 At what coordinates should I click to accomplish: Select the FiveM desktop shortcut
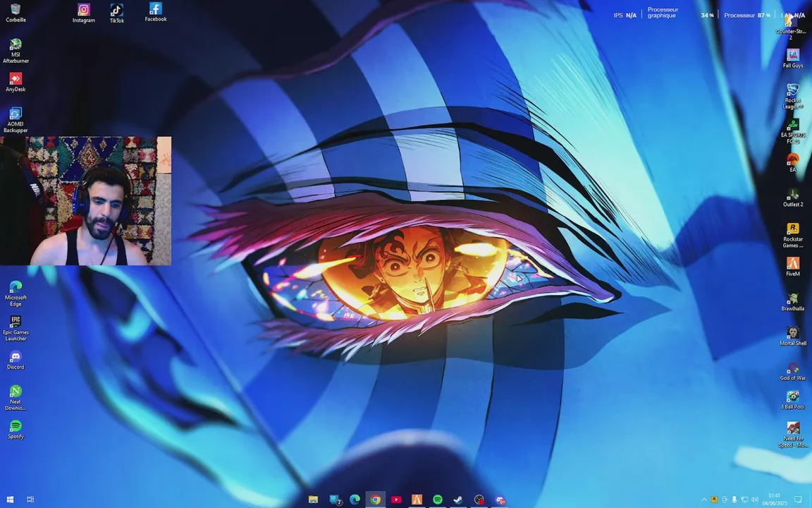coord(793,267)
